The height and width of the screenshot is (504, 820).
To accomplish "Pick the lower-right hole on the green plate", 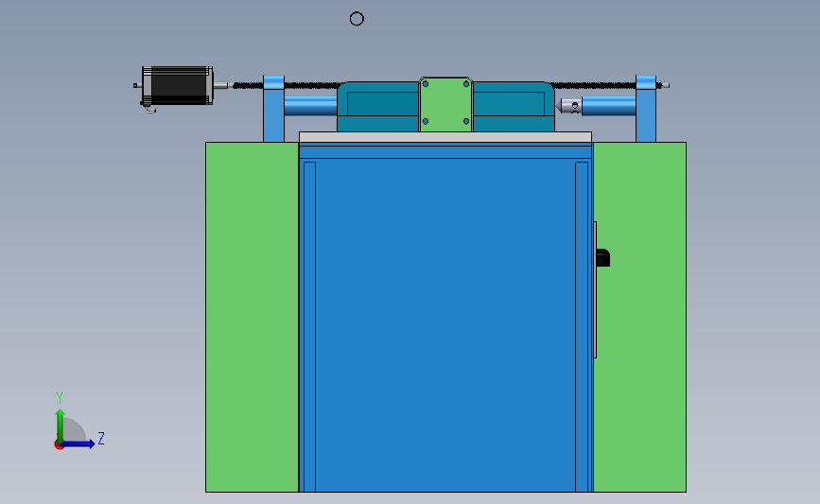I will point(466,121).
